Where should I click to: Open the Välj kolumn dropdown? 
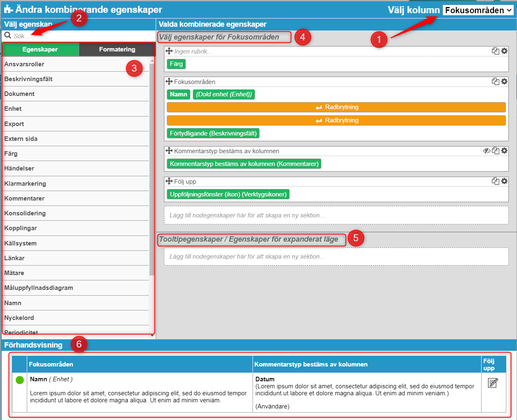478,10
